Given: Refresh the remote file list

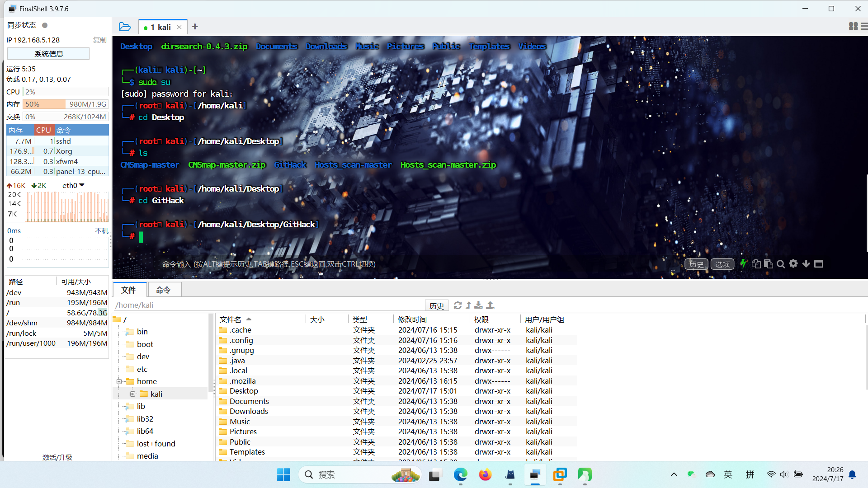Looking at the screenshot, I should [x=458, y=305].
